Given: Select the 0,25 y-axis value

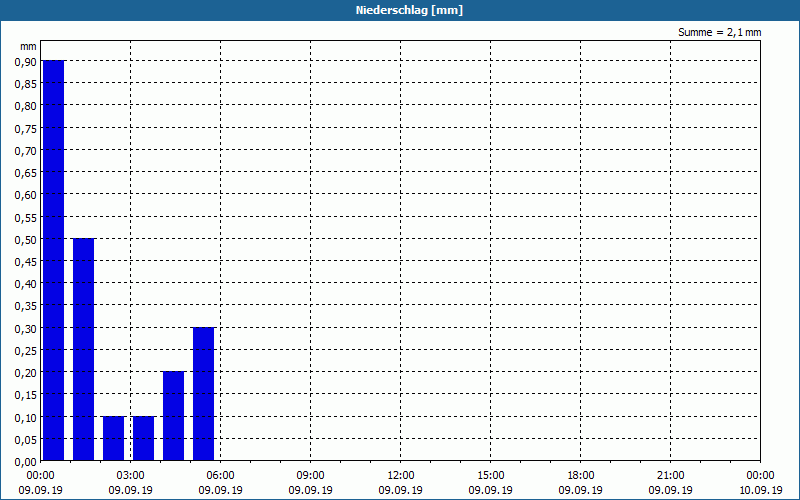Looking at the screenshot, I should pyautogui.click(x=26, y=351).
